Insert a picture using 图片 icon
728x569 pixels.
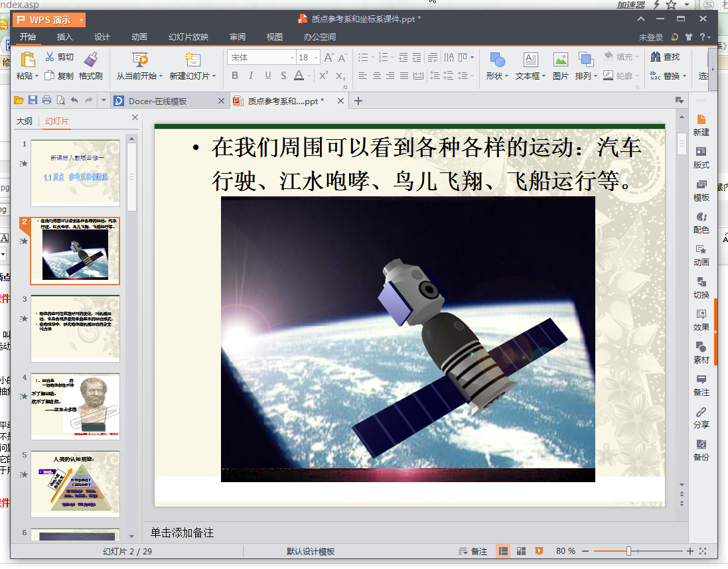[x=560, y=60]
